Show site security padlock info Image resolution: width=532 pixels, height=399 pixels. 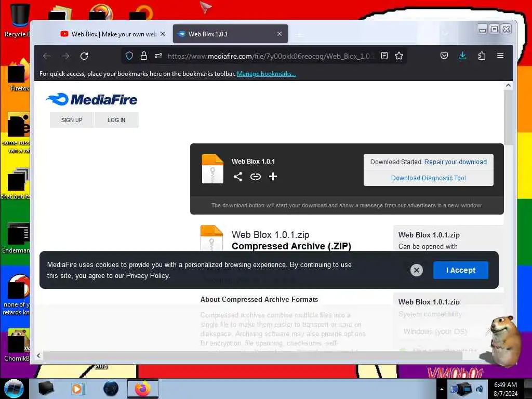tap(144, 56)
